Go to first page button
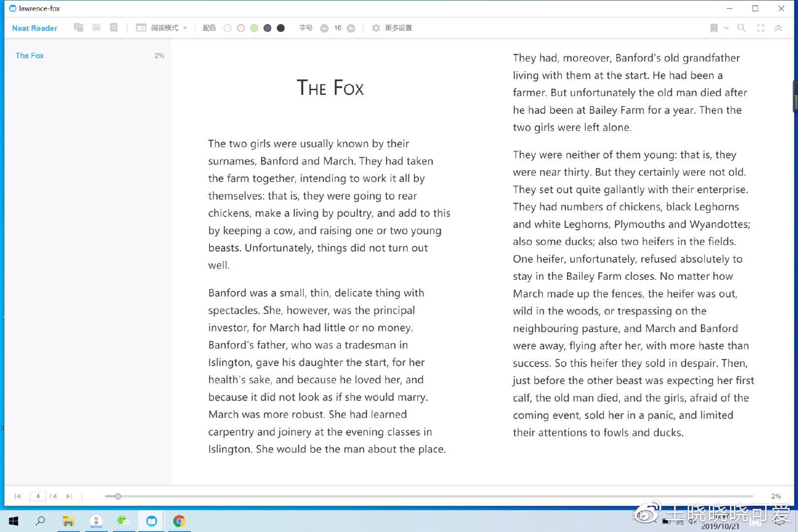The image size is (798, 532). 18,496
